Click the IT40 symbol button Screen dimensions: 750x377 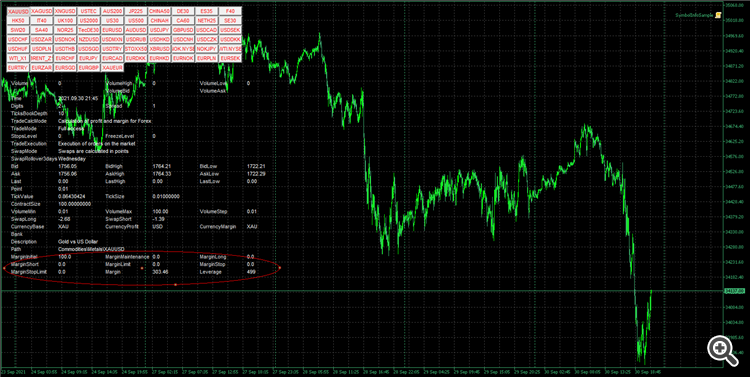coord(41,21)
